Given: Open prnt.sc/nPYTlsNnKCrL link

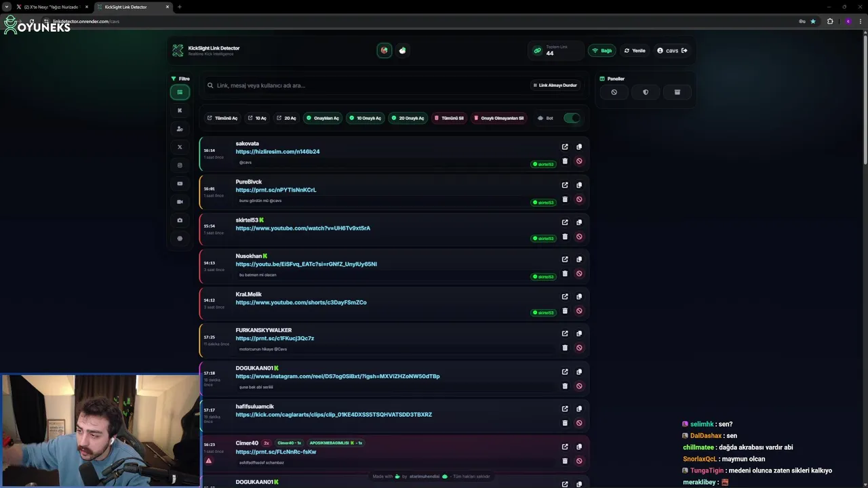Looking at the screenshot, I should (276, 190).
